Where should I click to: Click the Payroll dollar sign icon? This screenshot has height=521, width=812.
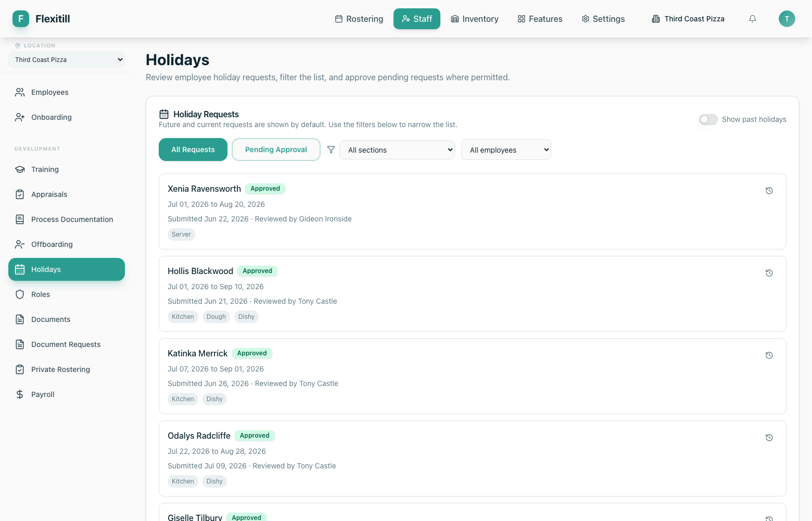tap(20, 394)
